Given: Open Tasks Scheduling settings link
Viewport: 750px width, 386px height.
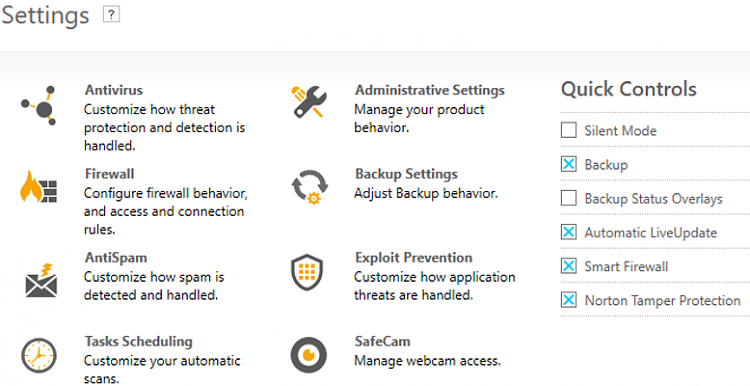Looking at the screenshot, I should pyautogui.click(x=139, y=341).
